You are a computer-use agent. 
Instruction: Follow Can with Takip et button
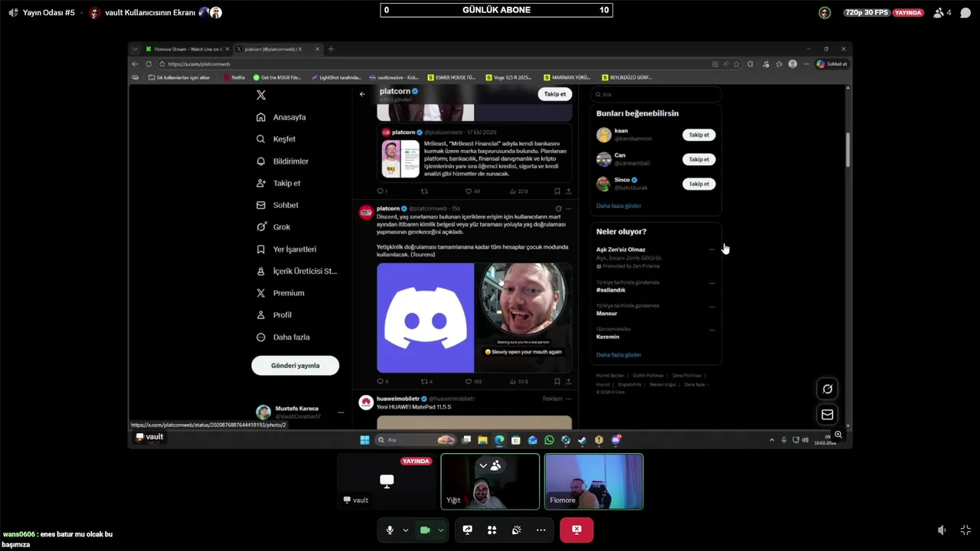tap(699, 159)
